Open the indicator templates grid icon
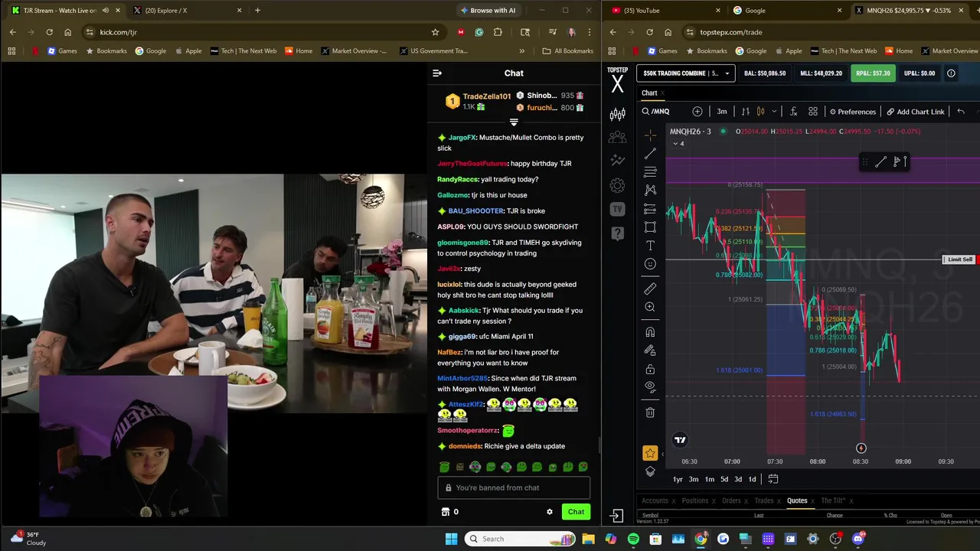 813,112
